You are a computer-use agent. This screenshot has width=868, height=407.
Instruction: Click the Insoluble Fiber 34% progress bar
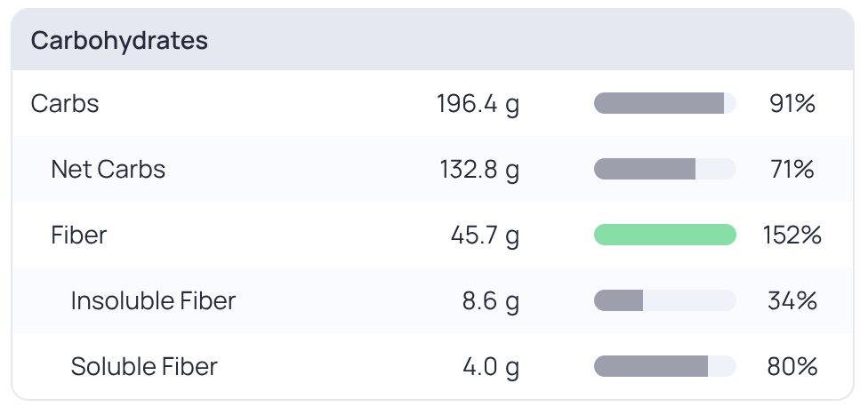[665, 301]
